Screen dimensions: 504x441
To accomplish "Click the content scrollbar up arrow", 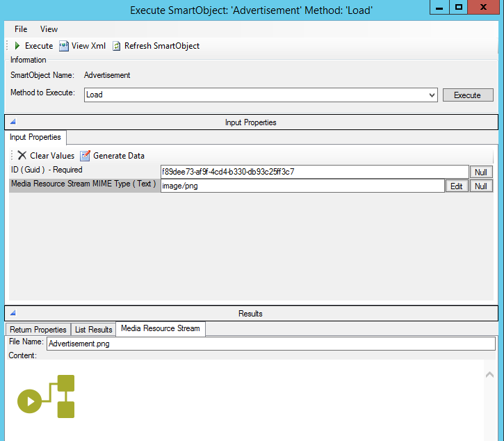I will (489, 375).
